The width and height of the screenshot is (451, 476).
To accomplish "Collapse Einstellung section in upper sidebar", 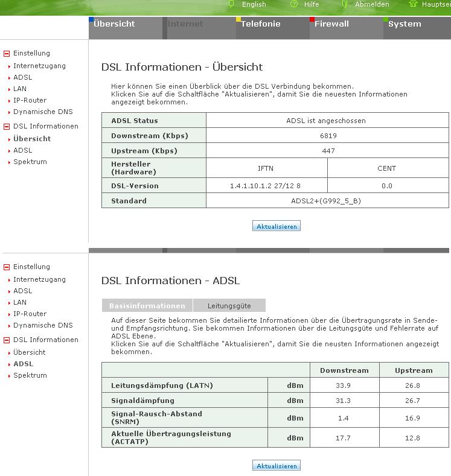I will coord(7,54).
